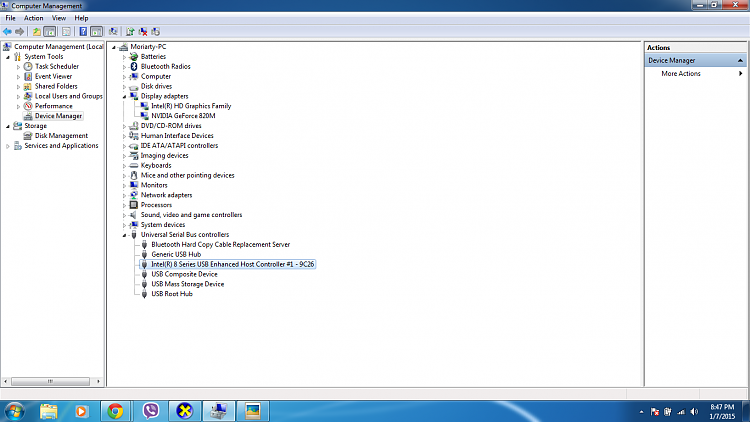Open the Help menu
This screenshot has height=422, width=750.
(81, 18)
